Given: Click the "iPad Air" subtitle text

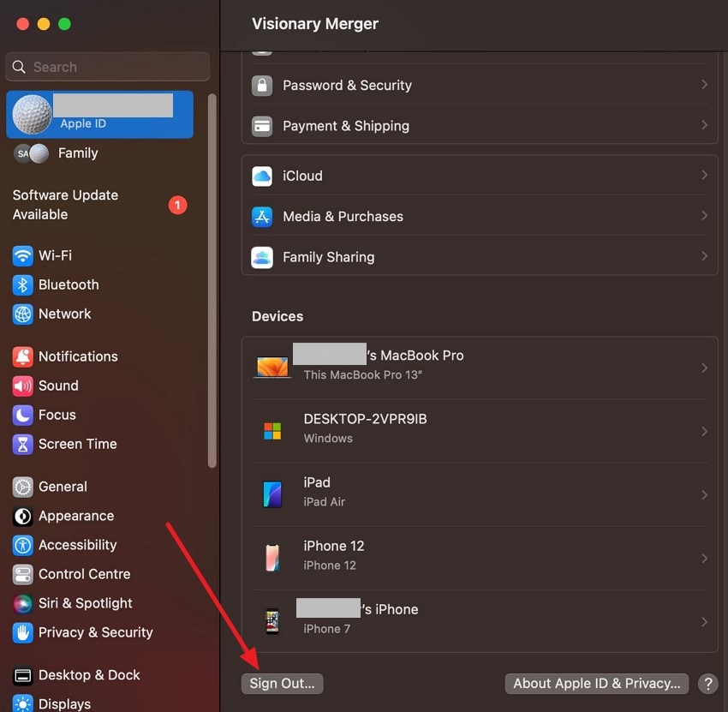Looking at the screenshot, I should [x=324, y=501].
